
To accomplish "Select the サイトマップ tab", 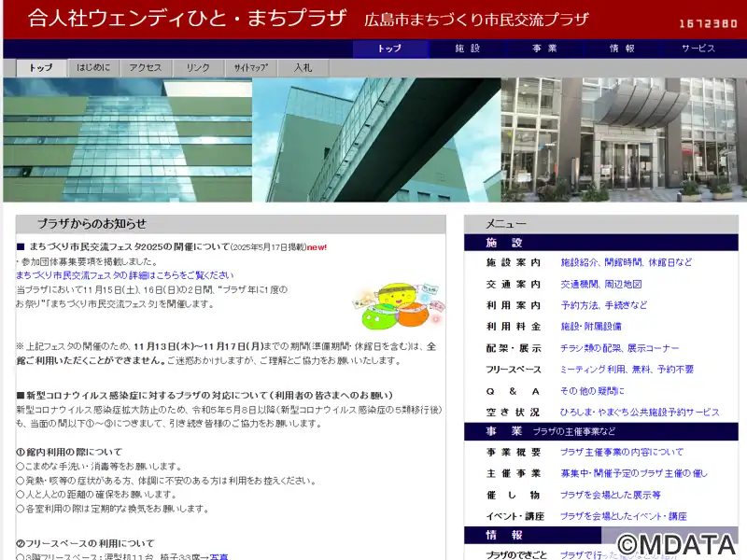I will [250, 67].
